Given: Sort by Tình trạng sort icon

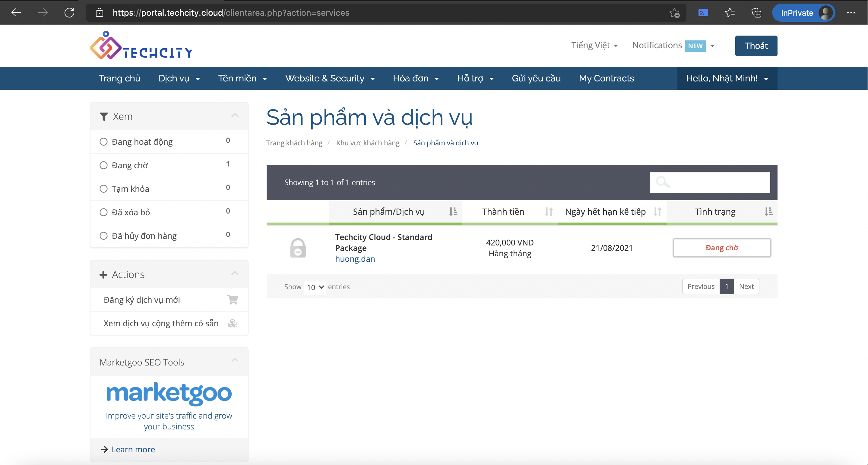Looking at the screenshot, I should (768, 212).
